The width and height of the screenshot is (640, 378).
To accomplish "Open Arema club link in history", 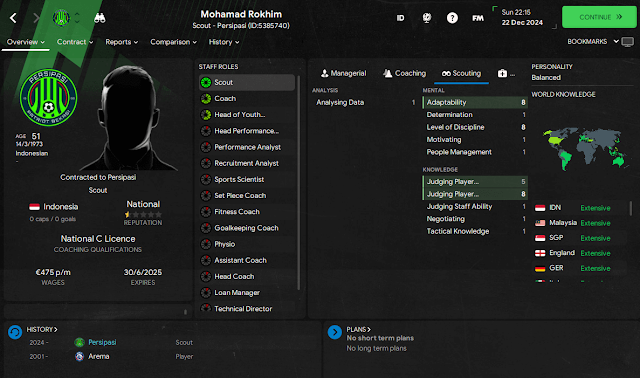I will (99, 357).
